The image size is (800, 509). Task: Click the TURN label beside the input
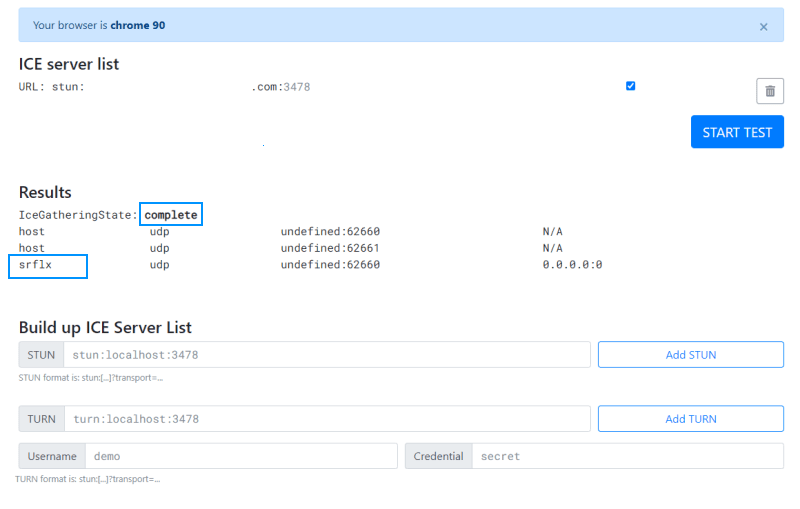click(x=41, y=419)
